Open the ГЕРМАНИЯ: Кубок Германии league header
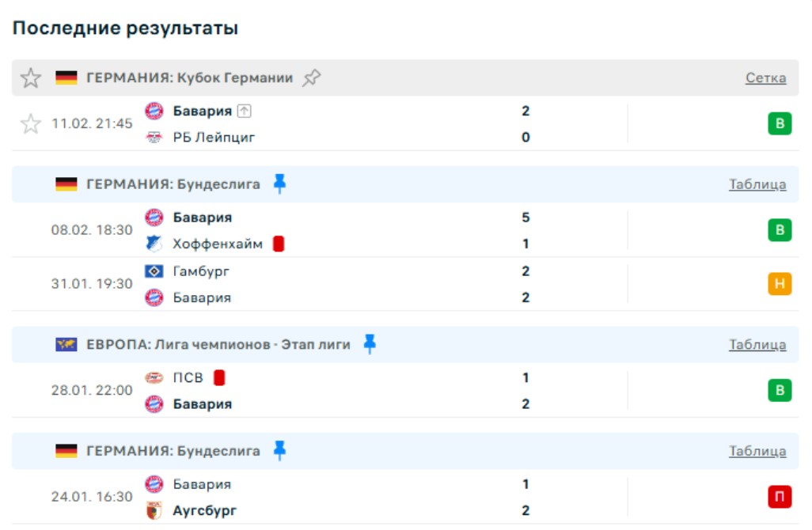The width and height of the screenshot is (812, 530). [x=189, y=78]
